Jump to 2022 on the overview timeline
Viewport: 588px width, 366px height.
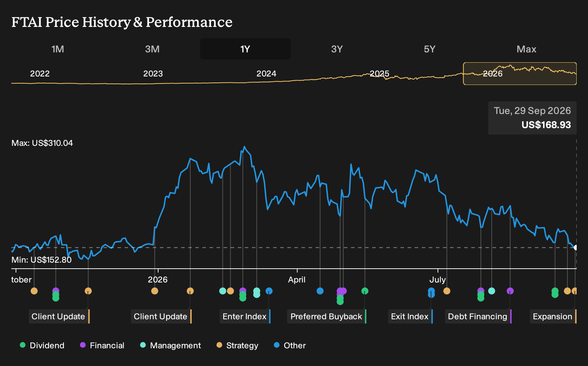[x=40, y=74]
